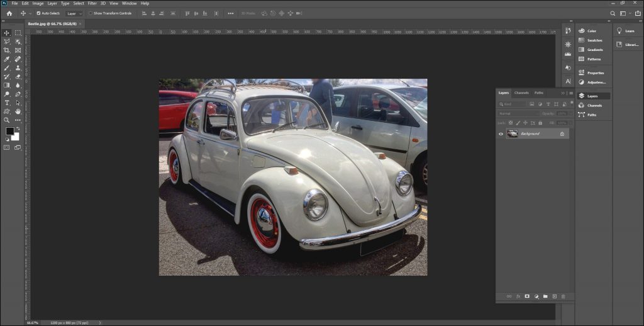The height and width of the screenshot is (326, 644).
Task: Pick the Brush tool
Action: [7, 68]
